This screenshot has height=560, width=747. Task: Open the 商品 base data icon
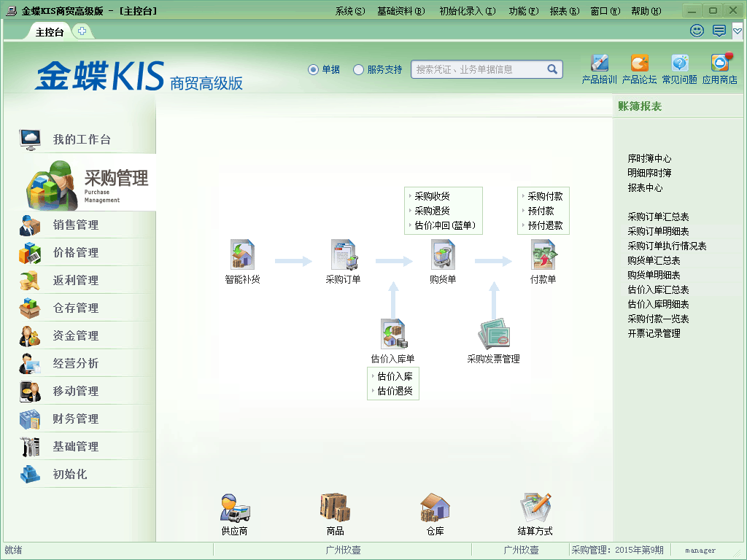click(336, 507)
